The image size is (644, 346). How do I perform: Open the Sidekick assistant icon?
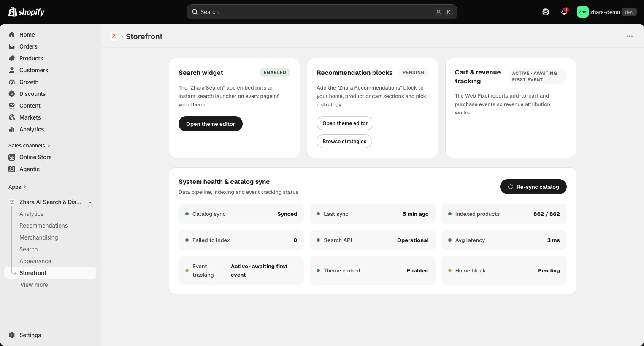point(546,12)
